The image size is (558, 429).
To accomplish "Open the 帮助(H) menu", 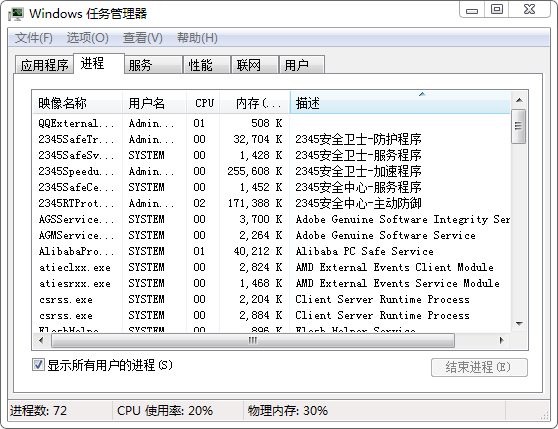I will pos(197,38).
